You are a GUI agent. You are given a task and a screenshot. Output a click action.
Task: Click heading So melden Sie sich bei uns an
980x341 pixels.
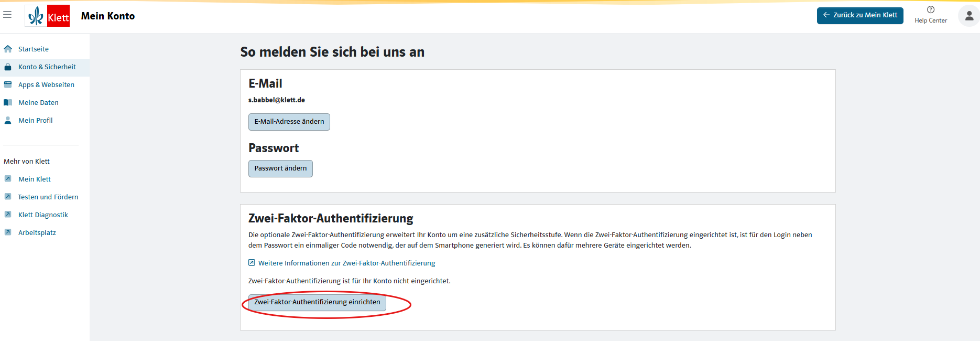(332, 52)
